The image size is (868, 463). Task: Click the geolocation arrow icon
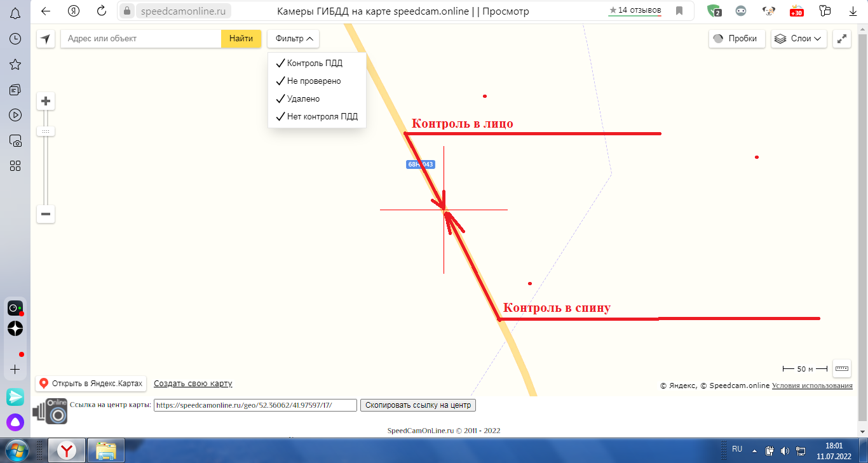point(45,39)
